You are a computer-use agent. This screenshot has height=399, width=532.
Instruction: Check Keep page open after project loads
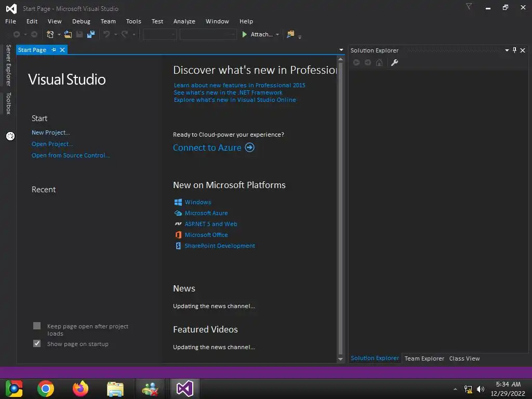tap(37, 326)
